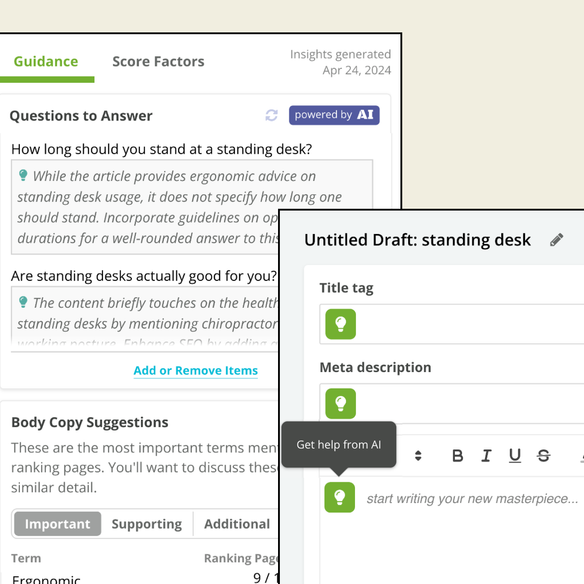Get AI help for Meta description
The image size is (584, 584).
(x=340, y=403)
